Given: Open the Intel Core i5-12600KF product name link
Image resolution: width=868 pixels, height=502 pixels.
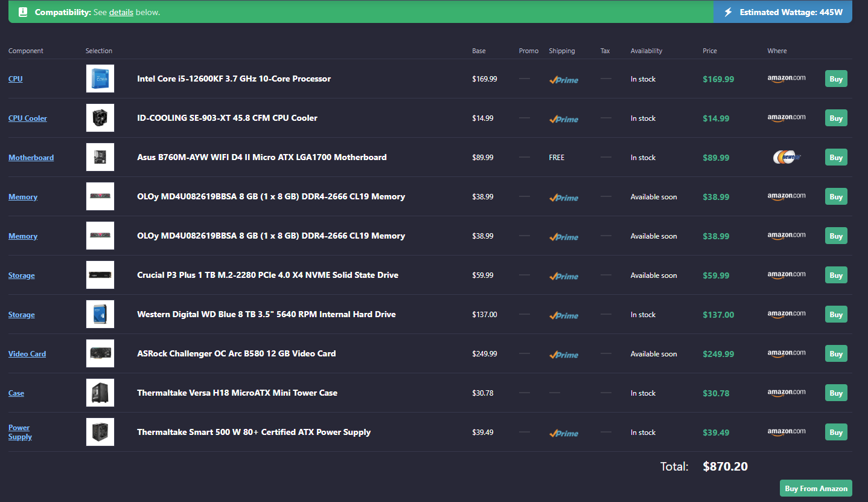Looking at the screenshot, I should [x=234, y=79].
